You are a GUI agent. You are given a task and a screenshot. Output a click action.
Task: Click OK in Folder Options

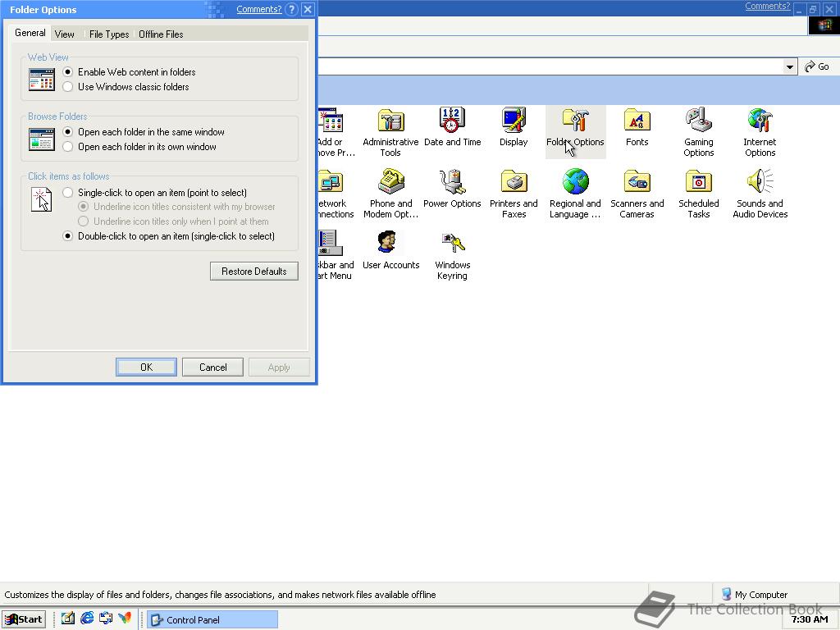(146, 367)
